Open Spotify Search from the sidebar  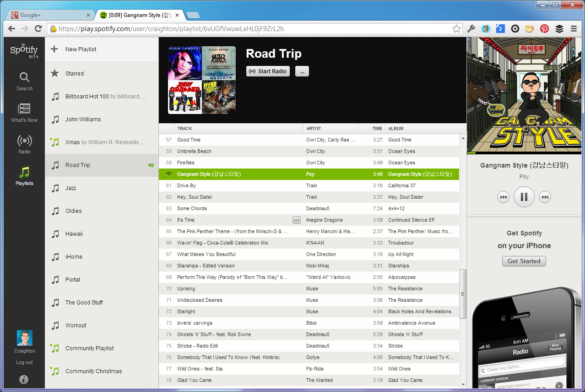24,81
